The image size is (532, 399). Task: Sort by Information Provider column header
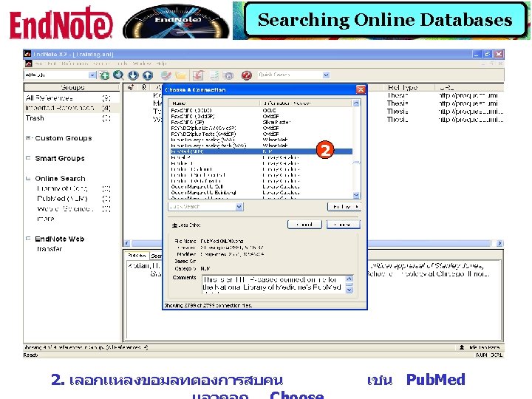pyautogui.click(x=307, y=103)
